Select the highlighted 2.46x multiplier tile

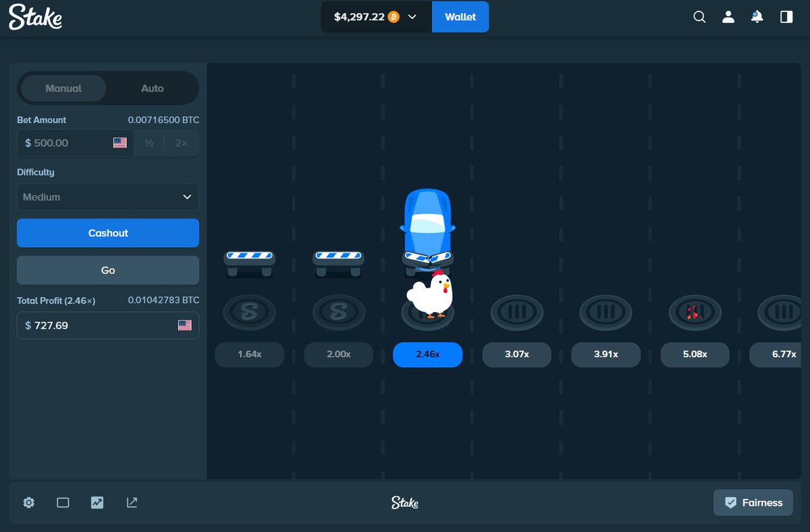point(427,354)
